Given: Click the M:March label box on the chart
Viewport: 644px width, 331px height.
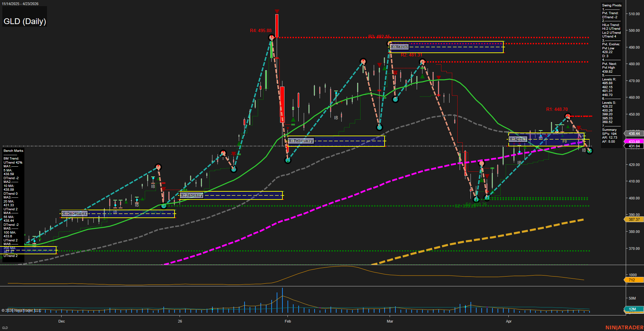Looking at the screenshot, I should tap(399, 47).
